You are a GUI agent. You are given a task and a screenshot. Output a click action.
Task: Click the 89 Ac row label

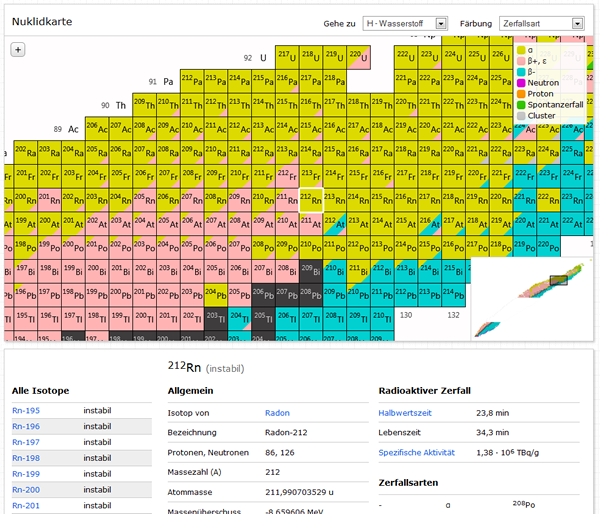[x=66, y=129]
